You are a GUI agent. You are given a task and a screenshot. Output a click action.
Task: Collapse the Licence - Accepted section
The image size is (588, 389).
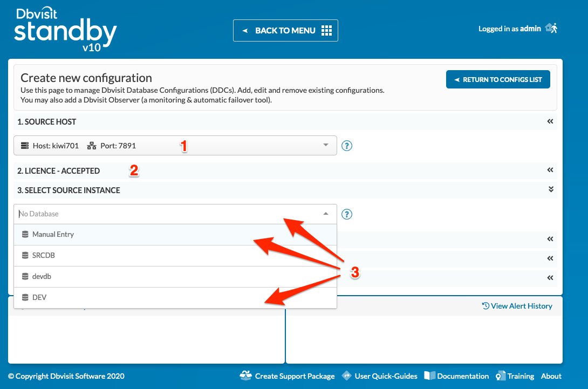tap(550, 170)
